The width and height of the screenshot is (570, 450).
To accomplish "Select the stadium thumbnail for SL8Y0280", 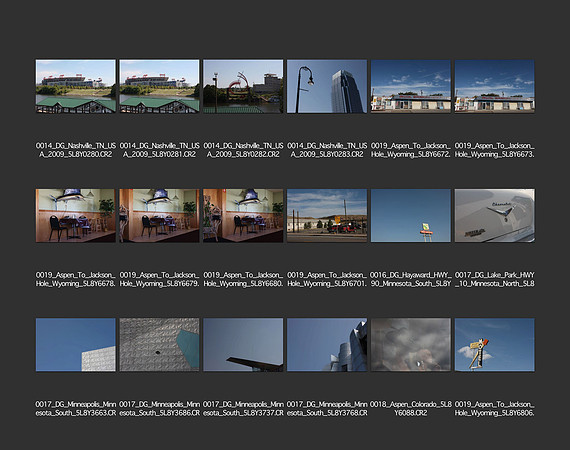I will pos(76,86).
